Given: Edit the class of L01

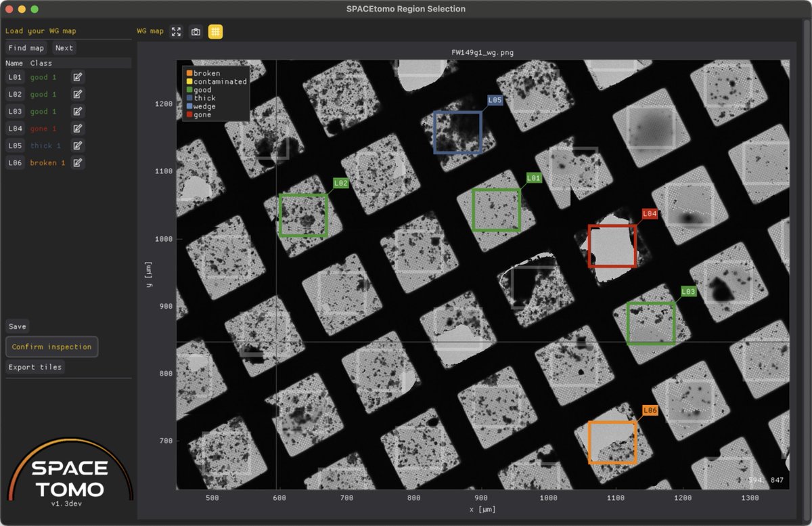Looking at the screenshot, I should coord(78,77).
